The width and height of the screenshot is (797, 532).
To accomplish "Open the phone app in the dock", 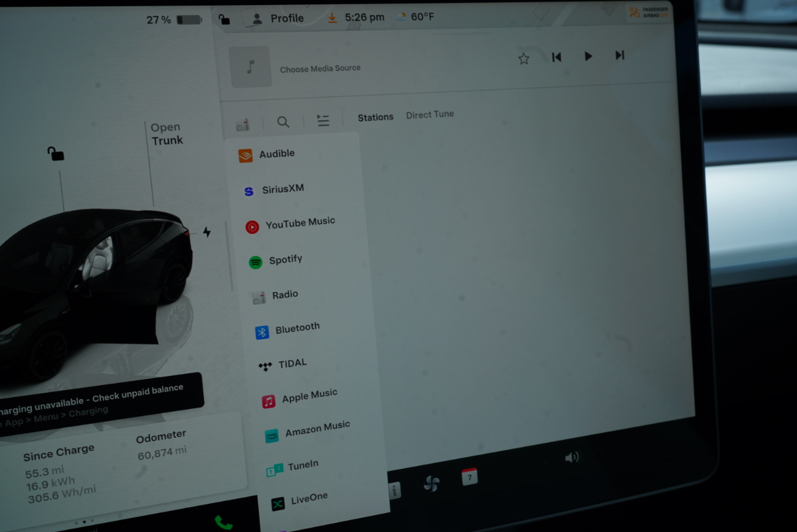I will pos(224,523).
